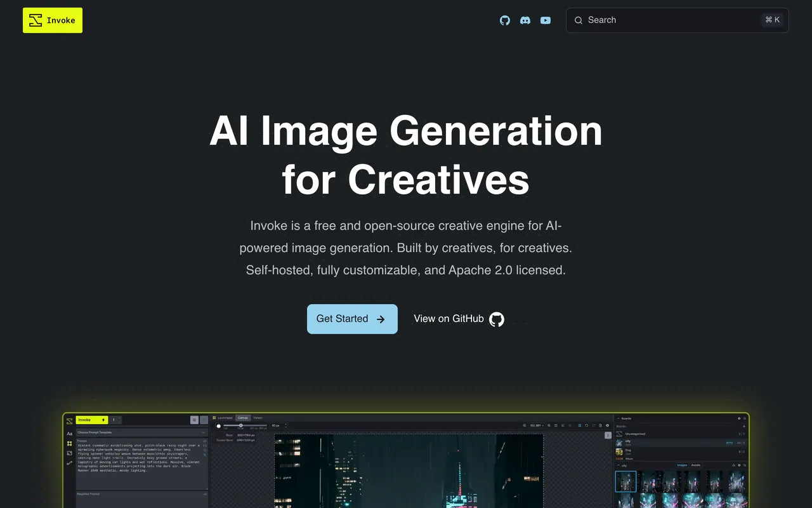Image resolution: width=812 pixels, height=508 pixels.
Task: Switch to the Viewer tab
Action: pos(258,418)
